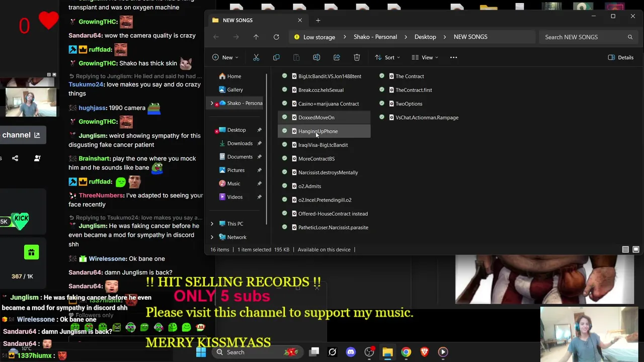Click the Rename icon in toolbar
This screenshot has width=644, height=362.
point(316,57)
